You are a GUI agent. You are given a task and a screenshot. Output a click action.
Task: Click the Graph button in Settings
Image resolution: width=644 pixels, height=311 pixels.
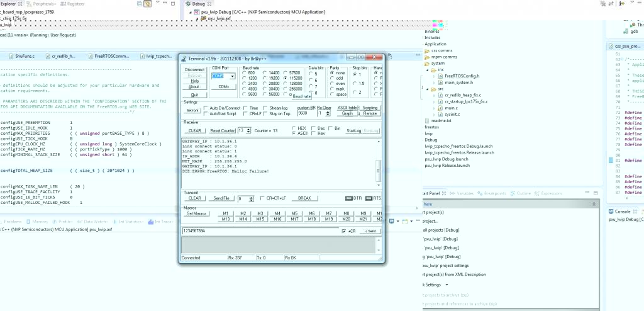347,113
